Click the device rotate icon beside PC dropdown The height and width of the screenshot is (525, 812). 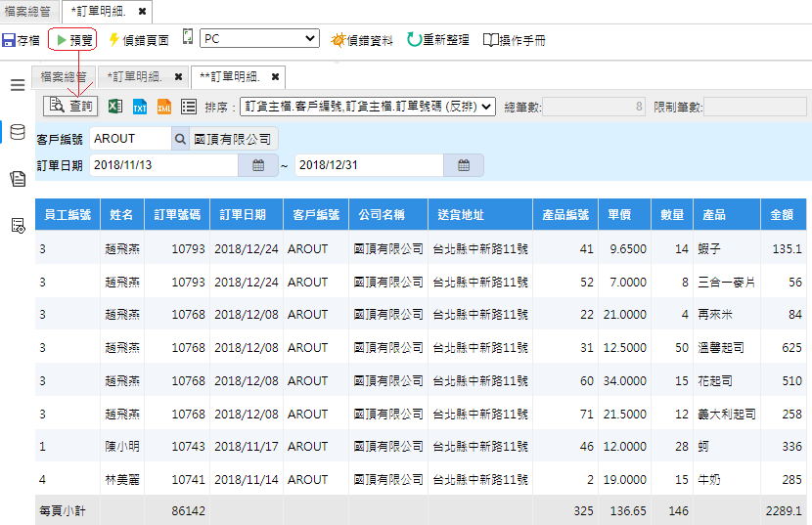coord(188,37)
